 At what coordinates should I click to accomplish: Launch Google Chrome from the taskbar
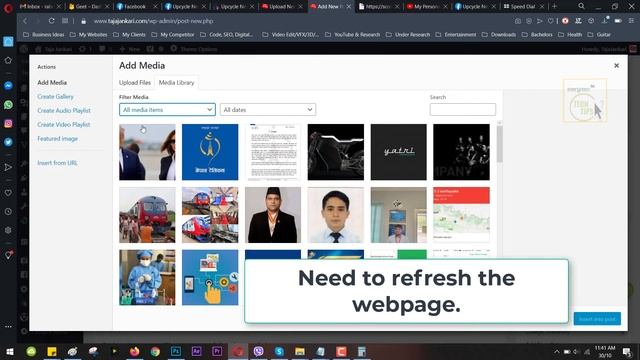point(155,351)
